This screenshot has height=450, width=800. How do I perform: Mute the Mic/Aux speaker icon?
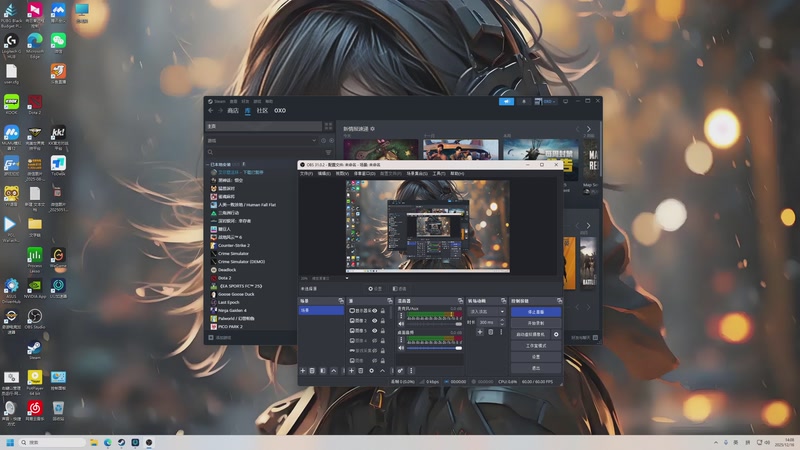pyautogui.click(x=401, y=324)
